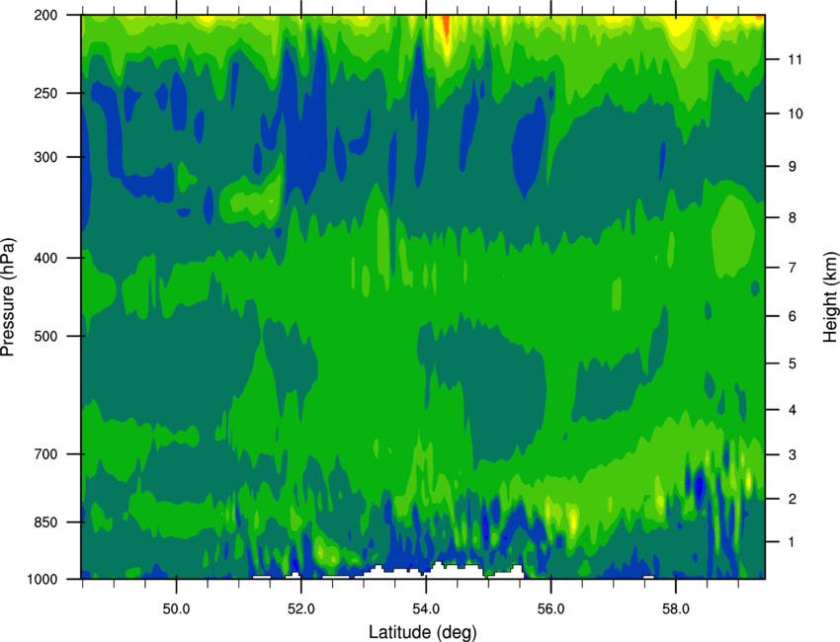840x642 pixels.
Task: Select the 50.0 latitude tick label
Action: click(176, 609)
